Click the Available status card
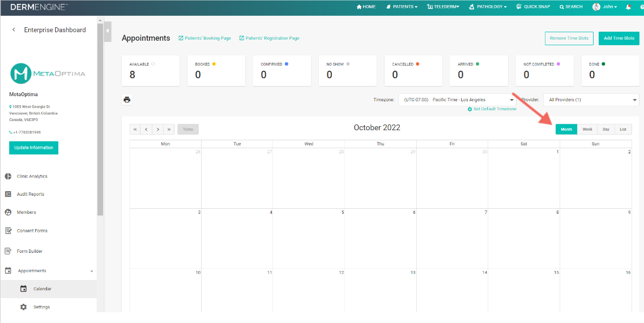Image resolution: width=644 pixels, height=323 pixels. (x=151, y=71)
